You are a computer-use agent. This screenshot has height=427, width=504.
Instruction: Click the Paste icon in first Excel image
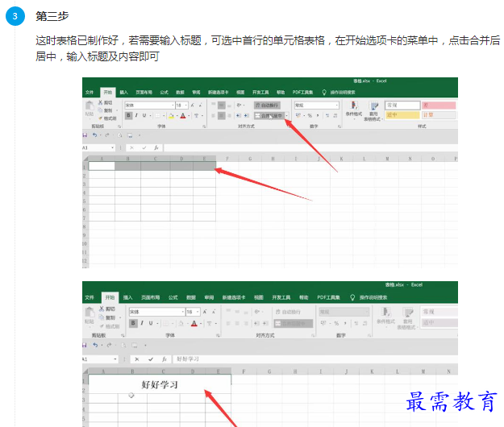click(x=90, y=106)
